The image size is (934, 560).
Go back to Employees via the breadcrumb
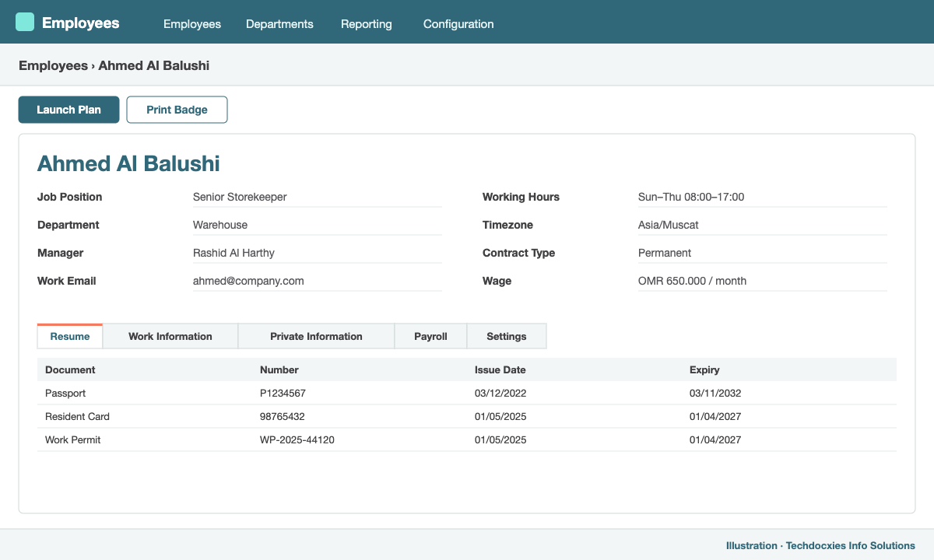[x=53, y=65]
